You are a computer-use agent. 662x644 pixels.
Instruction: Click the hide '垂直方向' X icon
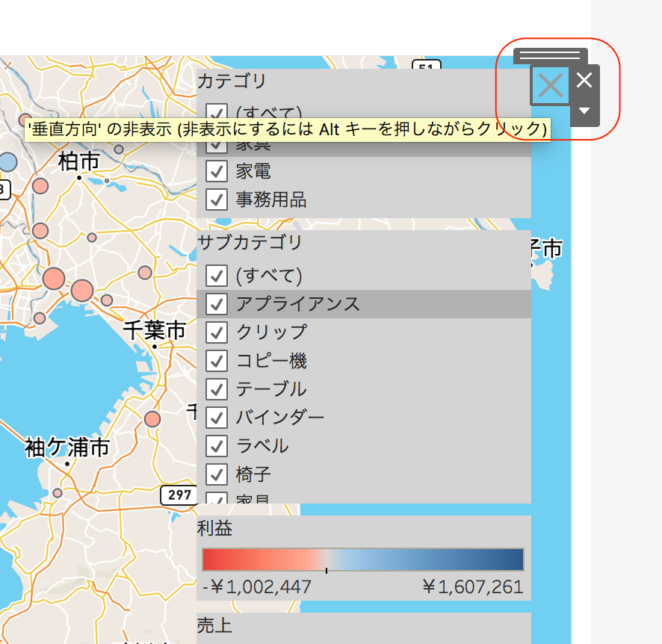pos(550,84)
